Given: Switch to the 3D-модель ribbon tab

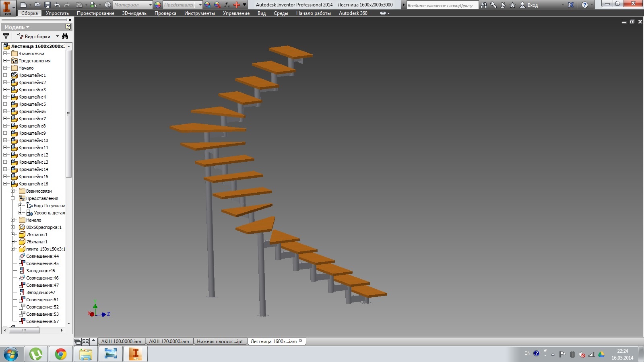Looking at the screenshot, I should point(134,13).
